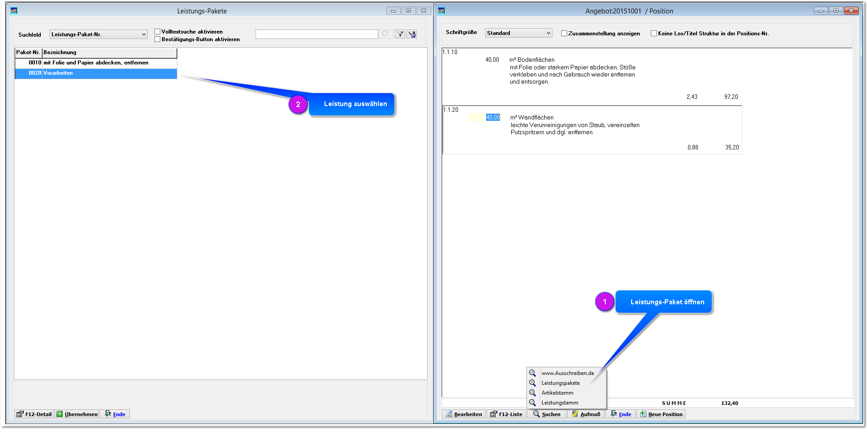Click the Übernehmen button
The width and height of the screenshot is (868, 430).
point(77,414)
